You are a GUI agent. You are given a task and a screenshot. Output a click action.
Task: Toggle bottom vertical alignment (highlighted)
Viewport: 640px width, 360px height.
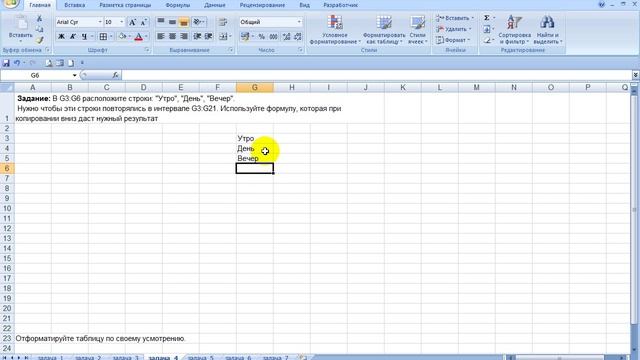point(184,22)
